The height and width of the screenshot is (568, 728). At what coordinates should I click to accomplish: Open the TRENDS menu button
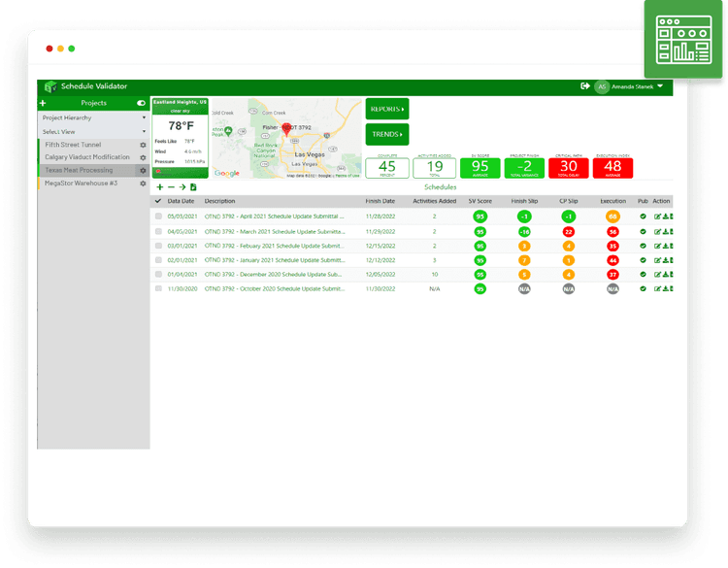pos(387,134)
